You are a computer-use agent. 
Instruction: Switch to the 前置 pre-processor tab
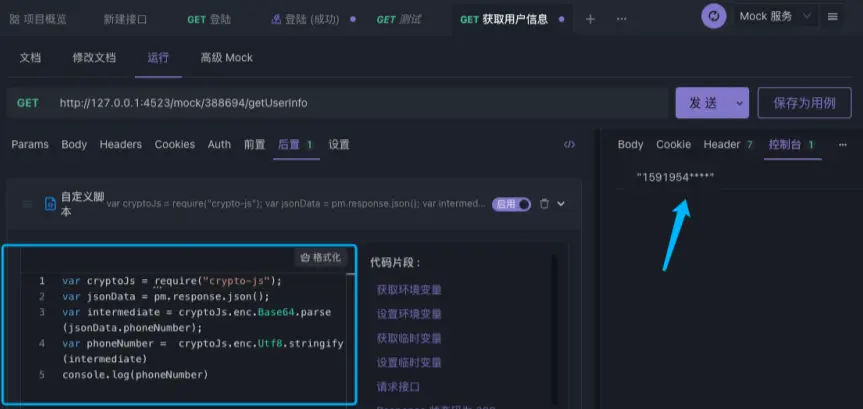[x=255, y=145]
